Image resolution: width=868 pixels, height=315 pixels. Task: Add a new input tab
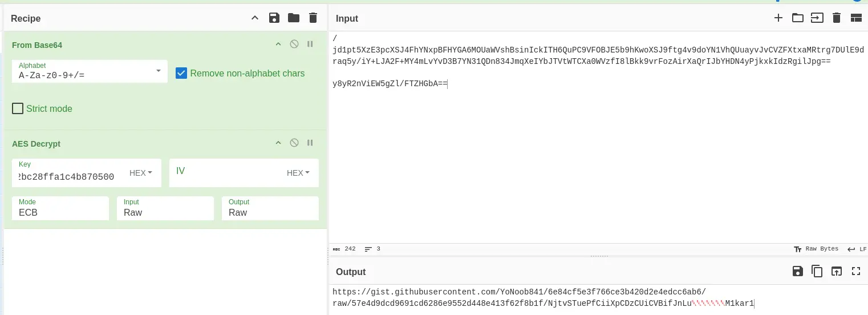tap(778, 18)
